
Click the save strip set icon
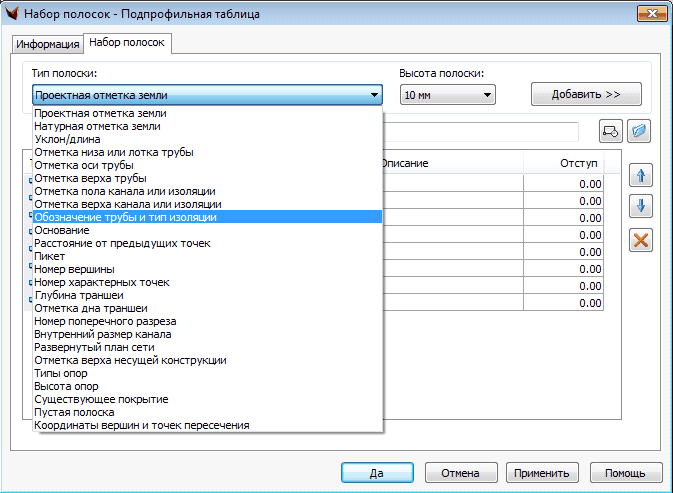coord(610,132)
